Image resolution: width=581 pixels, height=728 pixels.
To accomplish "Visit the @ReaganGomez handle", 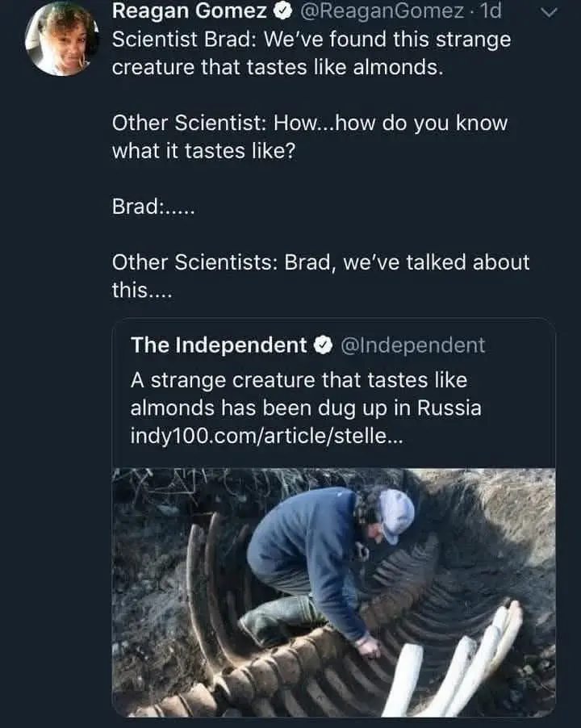I will coord(382,11).
